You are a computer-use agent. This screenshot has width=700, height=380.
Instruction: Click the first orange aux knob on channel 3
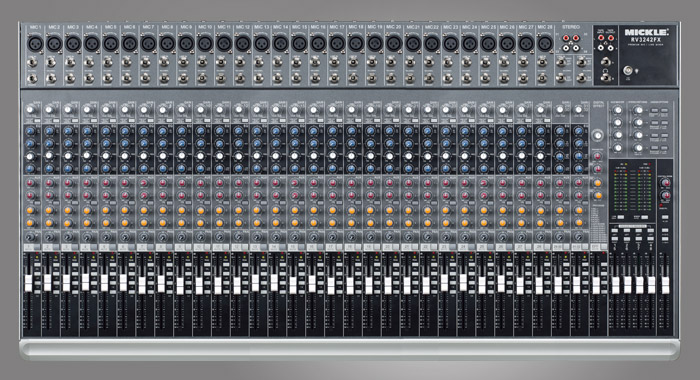68,210
